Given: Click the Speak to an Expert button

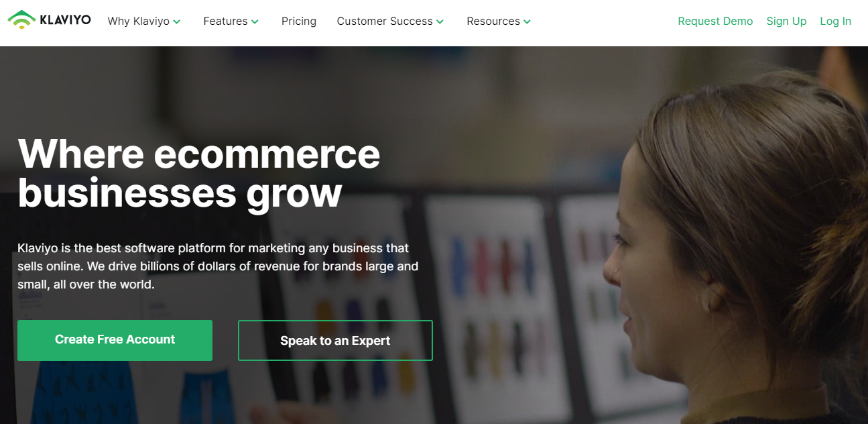Looking at the screenshot, I should (x=335, y=340).
